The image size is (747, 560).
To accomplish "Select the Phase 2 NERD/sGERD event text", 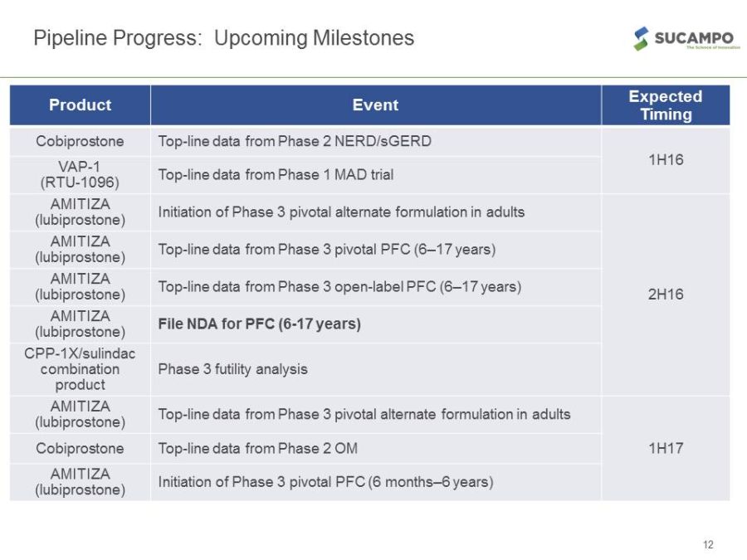I will (x=295, y=141).
